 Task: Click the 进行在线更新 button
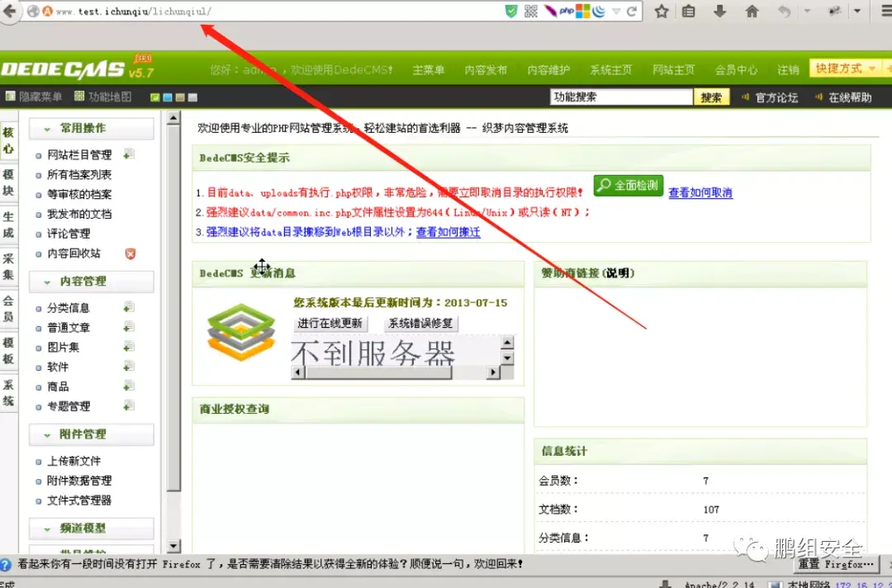(x=330, y=324)
